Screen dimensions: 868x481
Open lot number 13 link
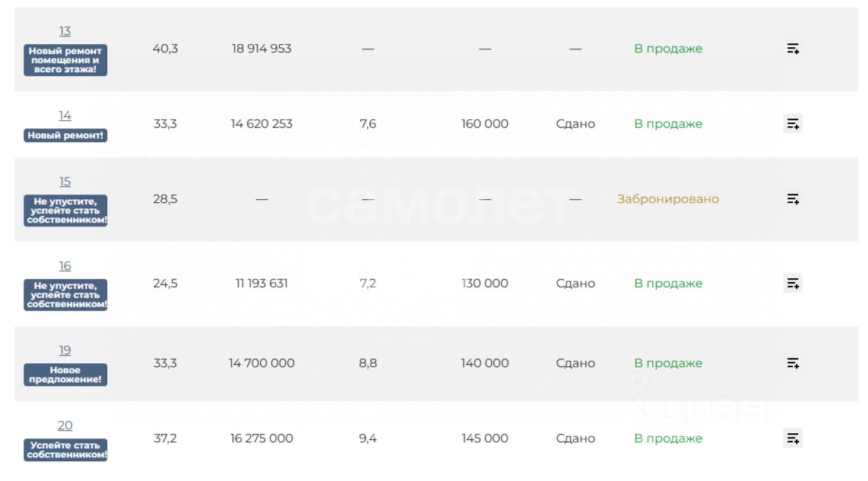click(65, 31)
